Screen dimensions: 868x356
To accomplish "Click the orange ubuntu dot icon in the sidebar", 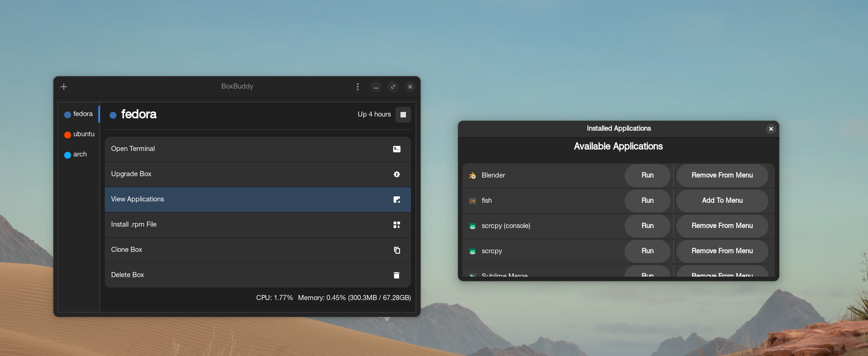I will click(68, 135).
